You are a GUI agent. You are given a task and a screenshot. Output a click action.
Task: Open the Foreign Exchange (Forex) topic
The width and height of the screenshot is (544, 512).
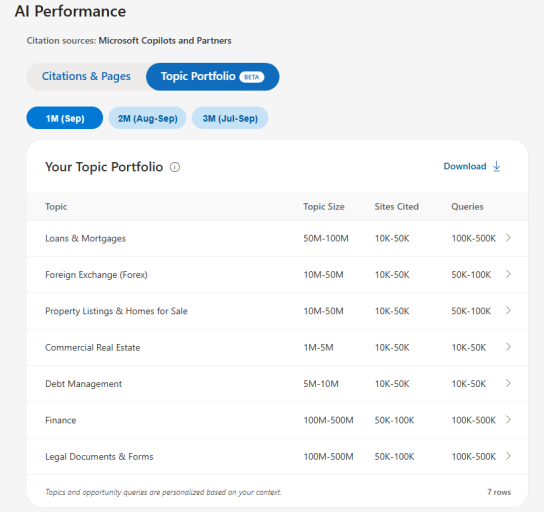[x=96, y=275]
